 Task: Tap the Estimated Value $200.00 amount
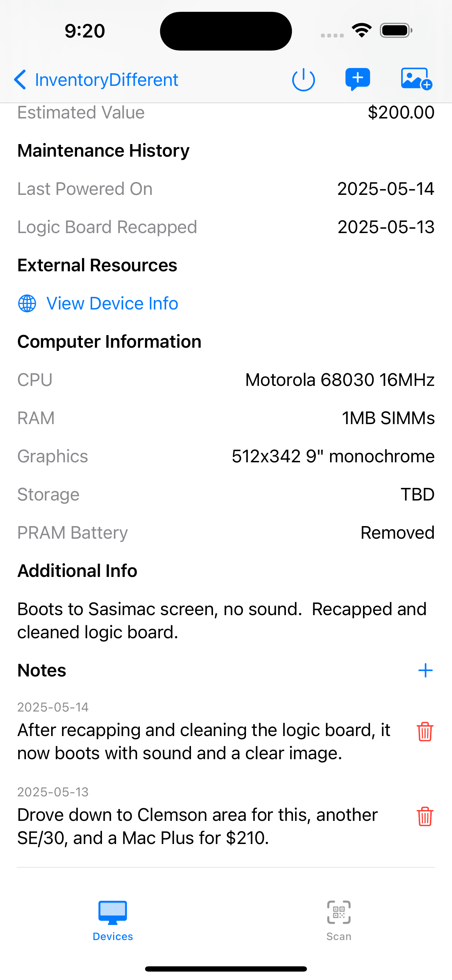401,113
